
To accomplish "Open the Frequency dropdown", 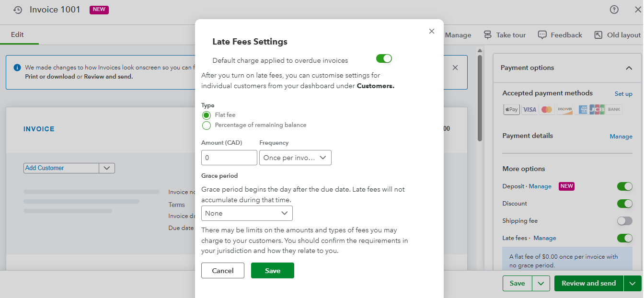I will pos(295,158).
